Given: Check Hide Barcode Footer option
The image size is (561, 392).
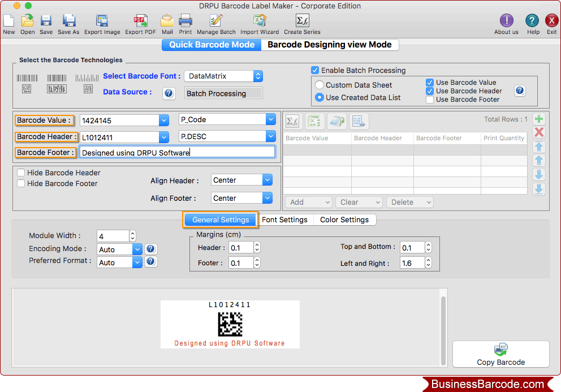Looking at the screenshot, I should (21, 183).
